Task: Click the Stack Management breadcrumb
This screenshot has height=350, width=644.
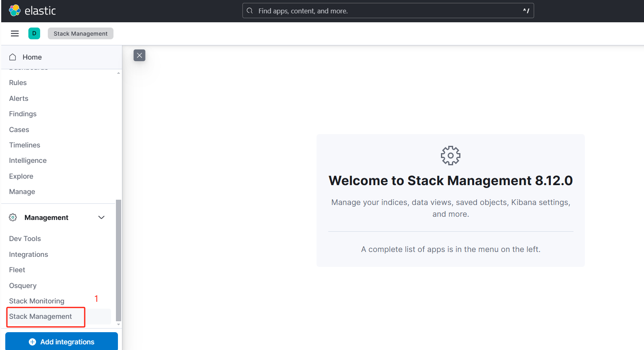Action: [x=81, y=34]
